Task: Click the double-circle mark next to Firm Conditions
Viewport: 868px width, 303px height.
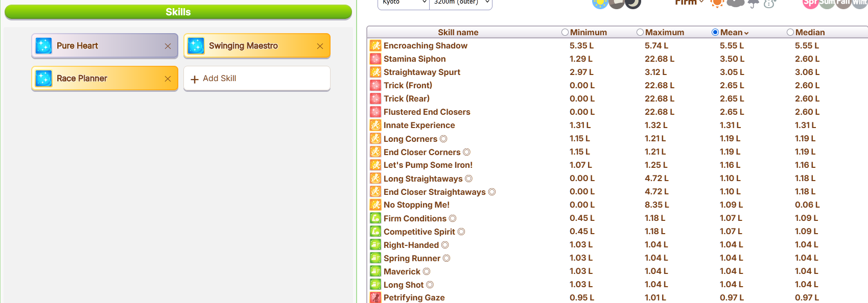Action: pyautogui.click(x=453, y=218)
